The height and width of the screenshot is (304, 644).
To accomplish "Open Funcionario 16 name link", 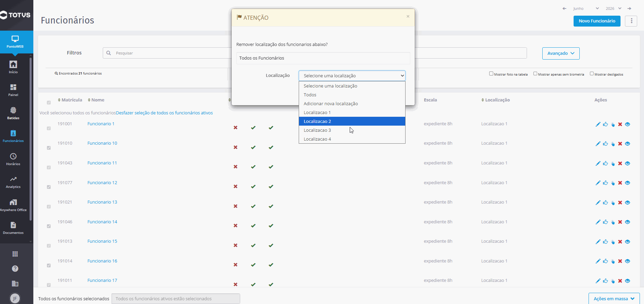I will coord(102,261).
